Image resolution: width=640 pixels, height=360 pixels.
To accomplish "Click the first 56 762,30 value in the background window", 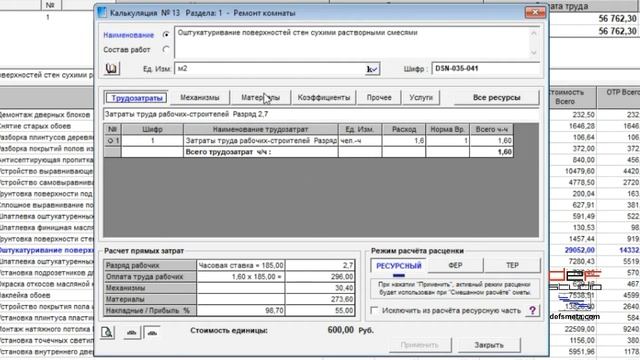I will (x=617, y=19).
